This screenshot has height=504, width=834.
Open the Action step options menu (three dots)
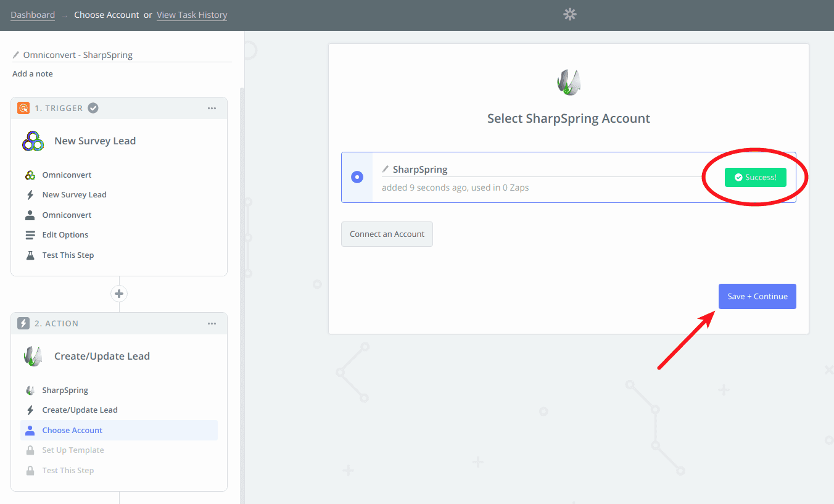click(x=212, y=323)
